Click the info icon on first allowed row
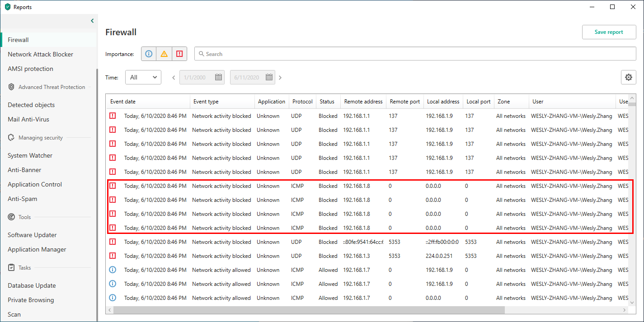Screen dimensions: 644x322 tap(113, 270)
